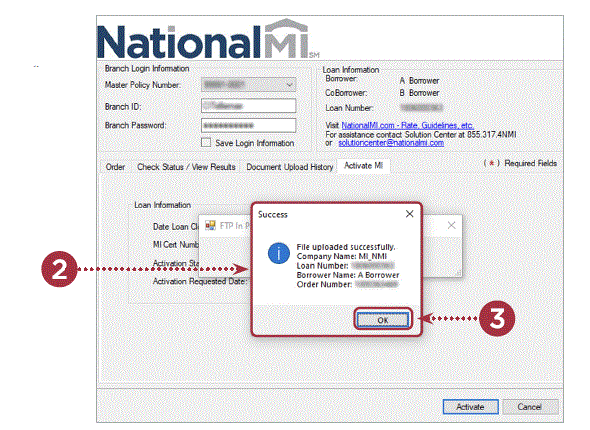Click 'File uploaded successfully.' text
This screenshot has width=590, height=430.
[346, 247]
